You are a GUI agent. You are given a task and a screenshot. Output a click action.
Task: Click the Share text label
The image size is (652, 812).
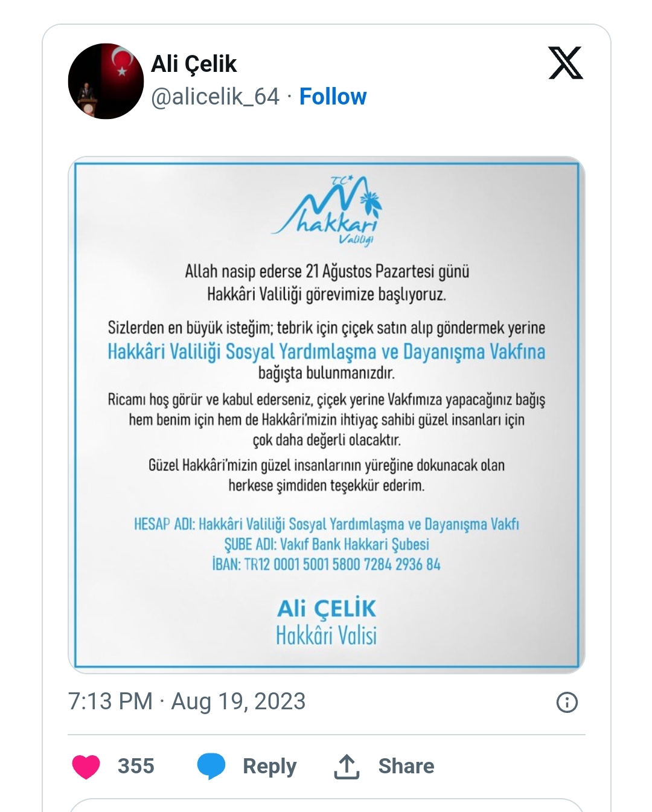(x=406, y=766)
